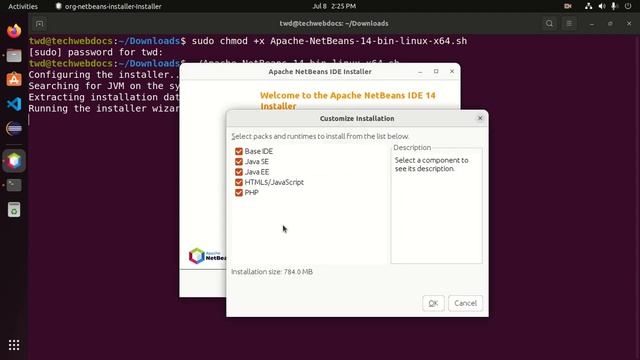Select the NetBeans installer dock icon
640x360 pixels.
coord(14,160)
